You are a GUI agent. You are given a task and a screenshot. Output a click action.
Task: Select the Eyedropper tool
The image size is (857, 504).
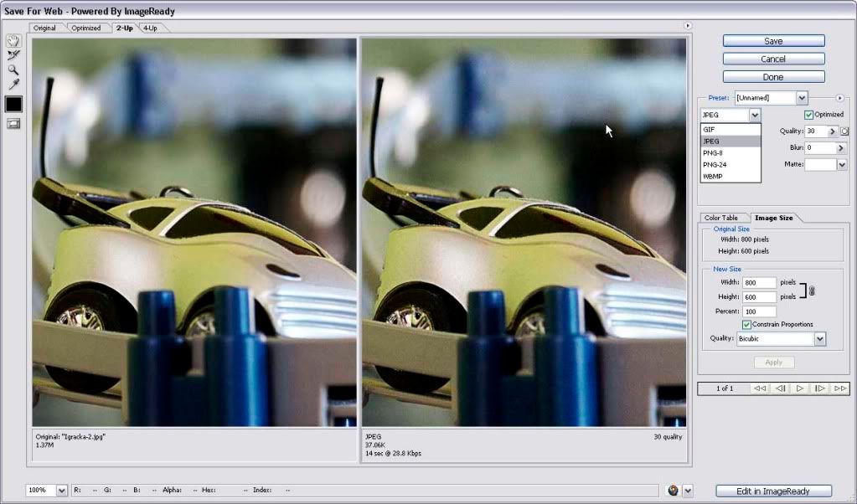(13, 85)
